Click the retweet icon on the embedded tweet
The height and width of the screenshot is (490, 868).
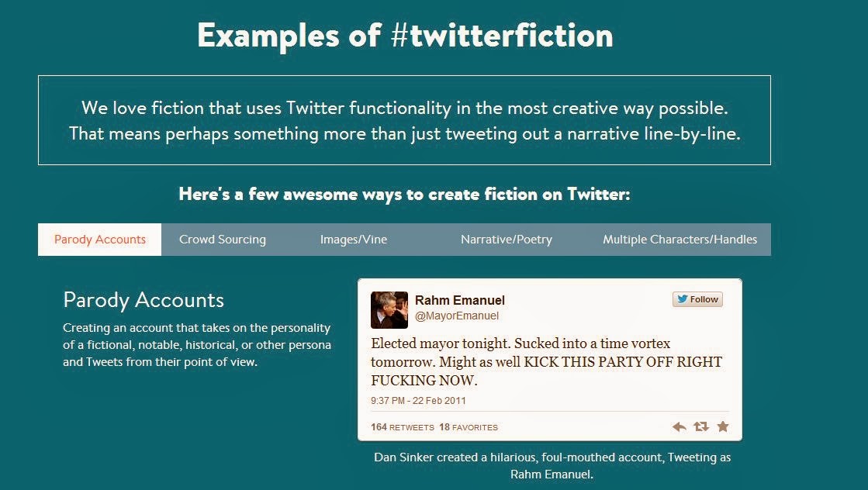700,426
